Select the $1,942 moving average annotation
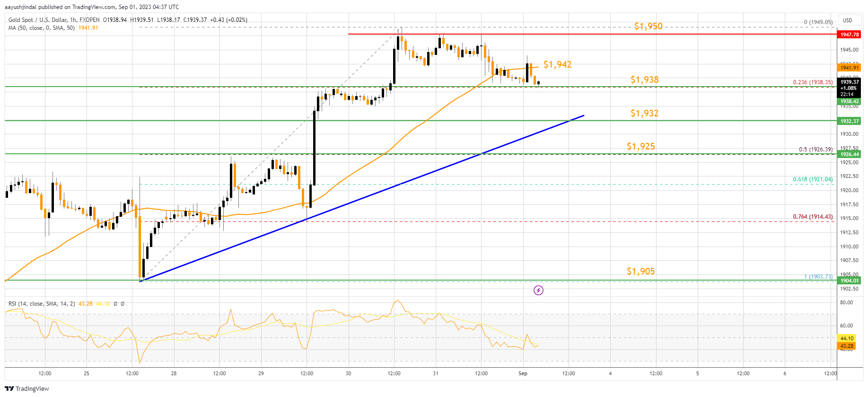This screenshot has width=868, height=397. tap(557, 64)
